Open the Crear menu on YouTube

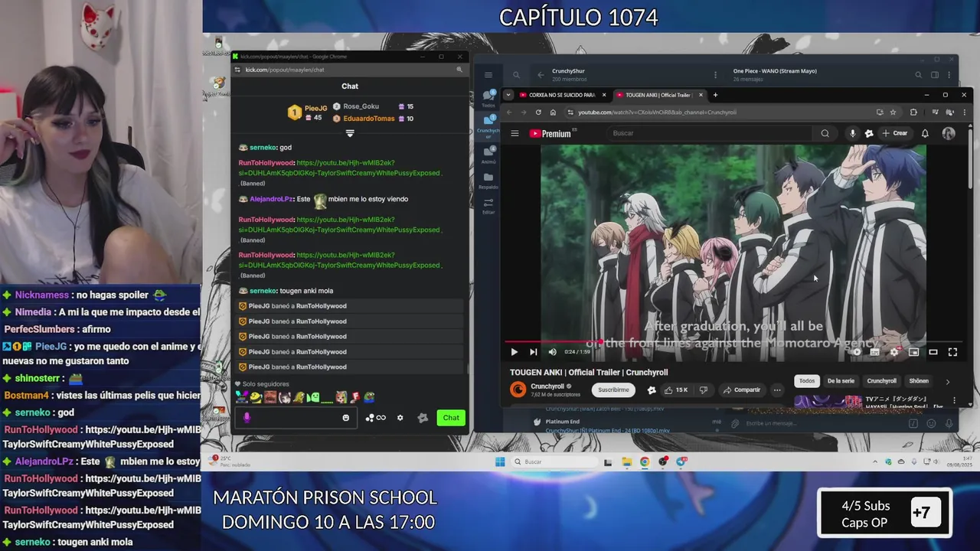pyautogui.click(x=894, y=133)
